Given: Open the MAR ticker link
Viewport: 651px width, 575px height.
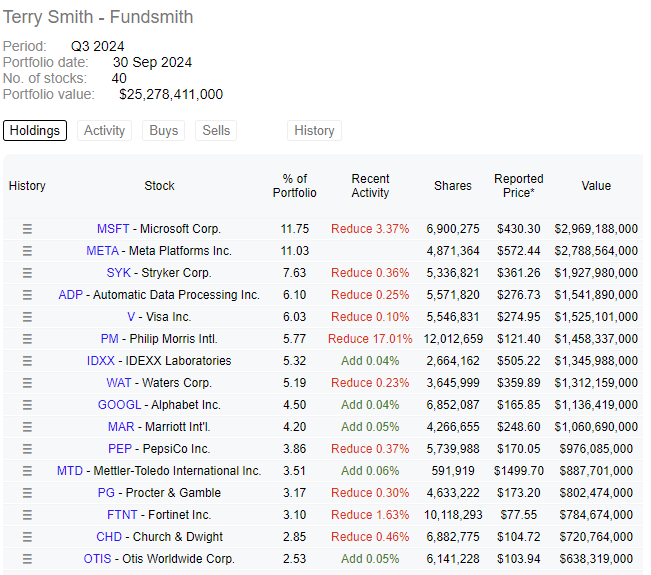Looking at the screenshot, I should click(x=121, y=427).
